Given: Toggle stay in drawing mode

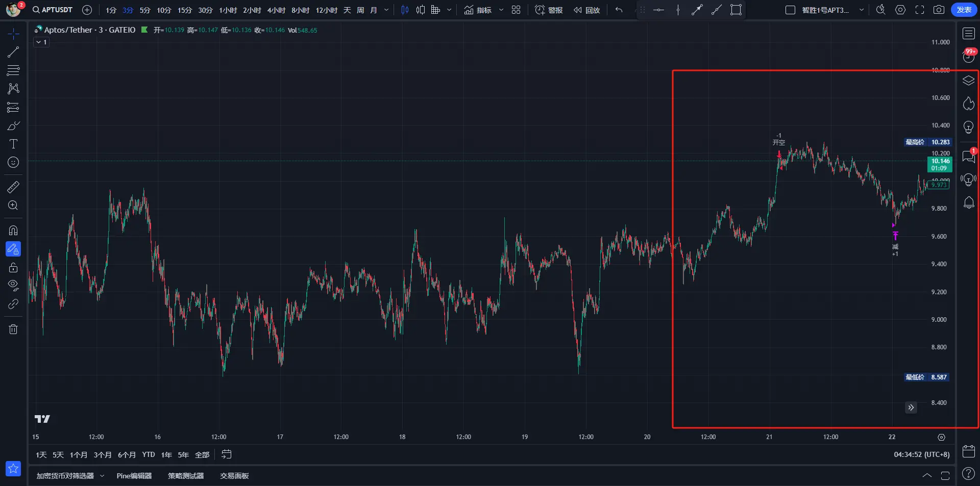Looking at the screenshot, I should [x=13, y=249].
